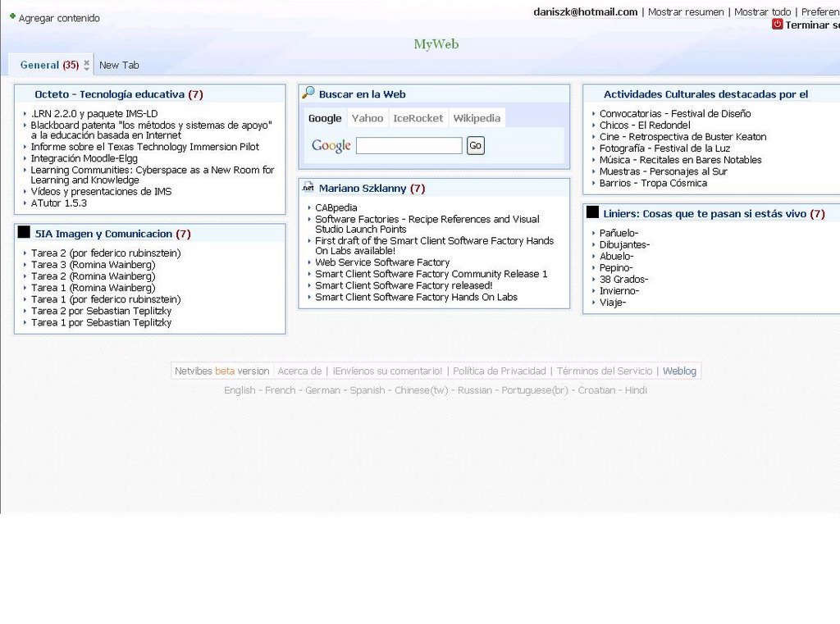Open Smart Client Software Factory Community Release 1
Image resolution: width=840 pixels, height=624 pixels.
click(431, 274)
